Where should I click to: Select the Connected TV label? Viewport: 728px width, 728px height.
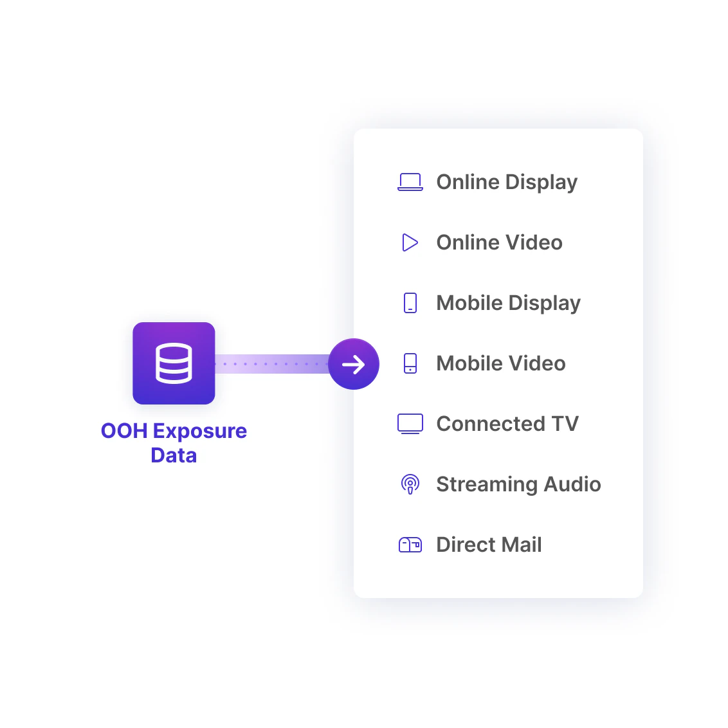click(x=507, y=424)
